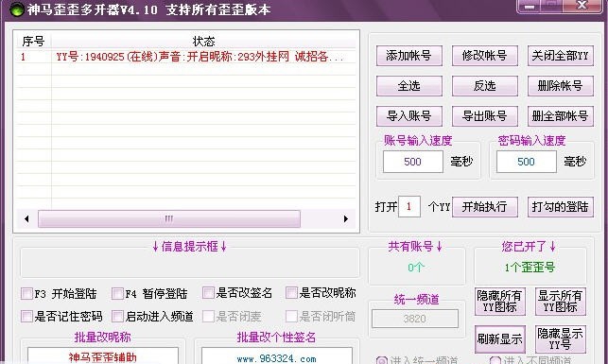Select 进入统一频道 radio option
The height and width of the screenshot is (364, 608).
(x=382, y=361)
